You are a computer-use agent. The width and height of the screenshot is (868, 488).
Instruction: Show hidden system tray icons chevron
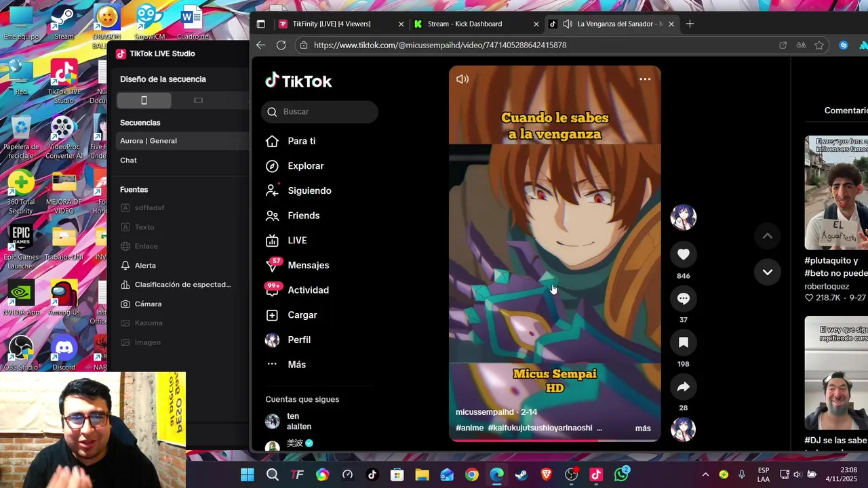pyautogui.click(x=705, y=474)
